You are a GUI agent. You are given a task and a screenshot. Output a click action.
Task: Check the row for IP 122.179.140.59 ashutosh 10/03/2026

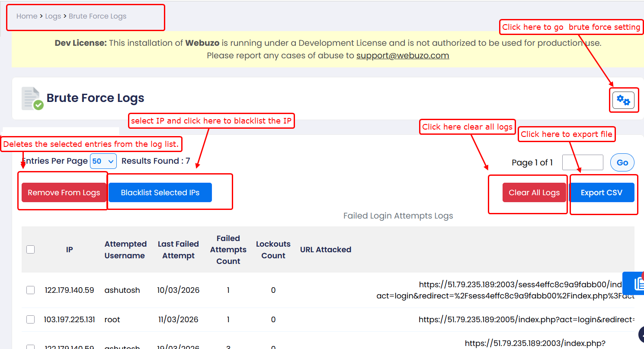(x=30, y=290)
